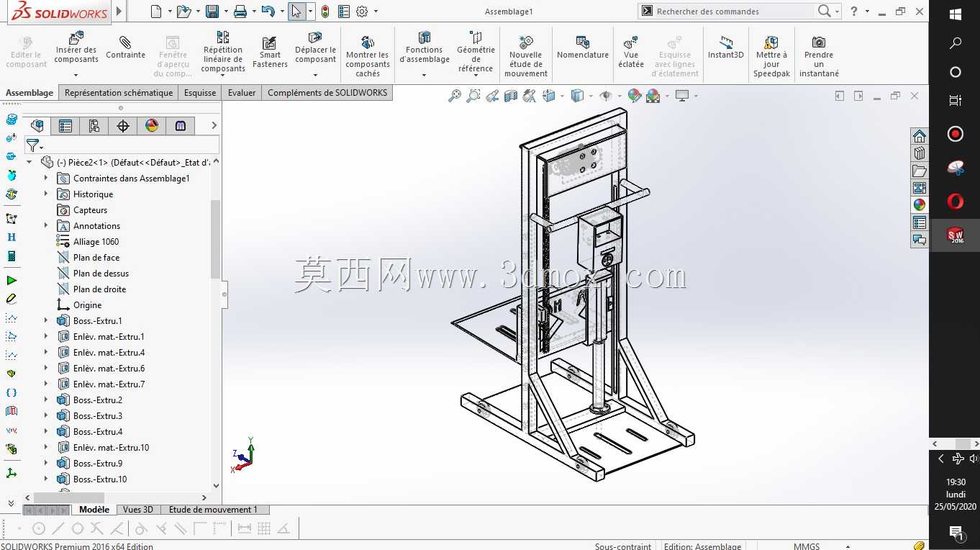This screenshot has width=980, height=550.
Task: Expand the Historique folder
Action: coord(46,194)
